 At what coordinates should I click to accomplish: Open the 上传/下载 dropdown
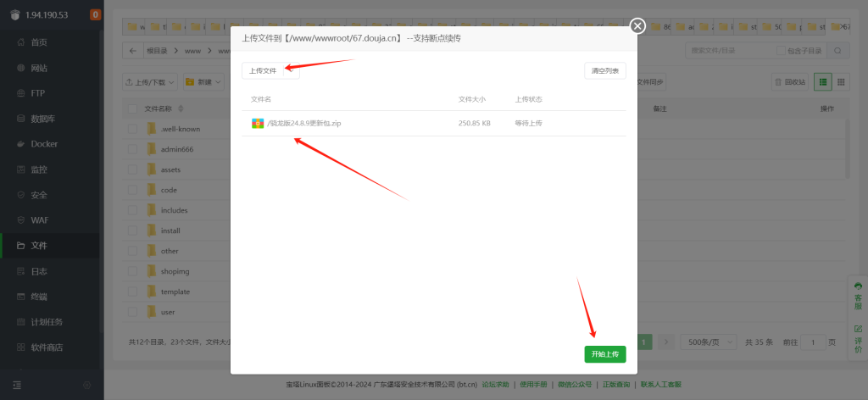point(149,82)
